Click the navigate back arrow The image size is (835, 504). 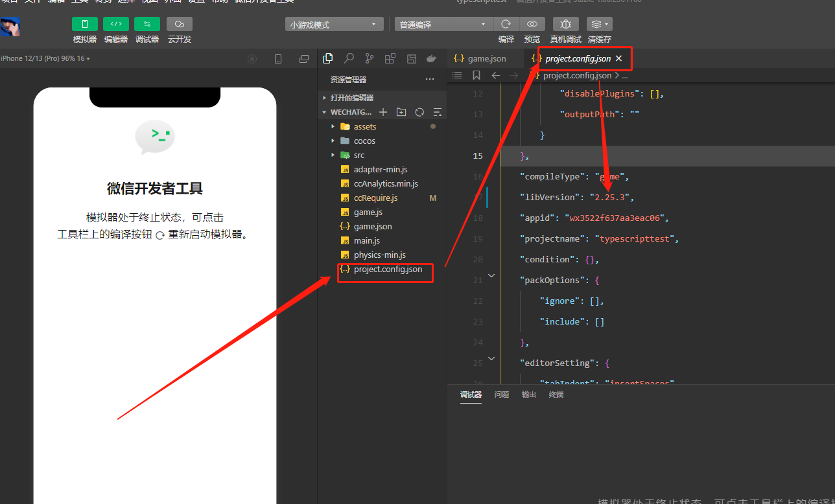click(496, 75)
